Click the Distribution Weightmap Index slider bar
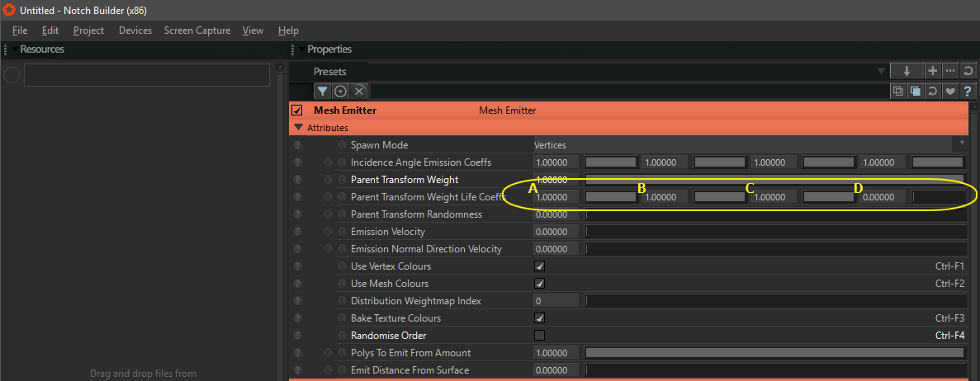Screen dimensions: 980x381 click(x=775, y=301)
